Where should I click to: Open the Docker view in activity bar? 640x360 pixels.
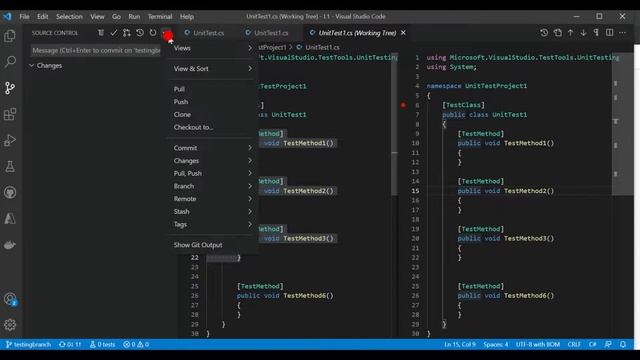[10, 244]
